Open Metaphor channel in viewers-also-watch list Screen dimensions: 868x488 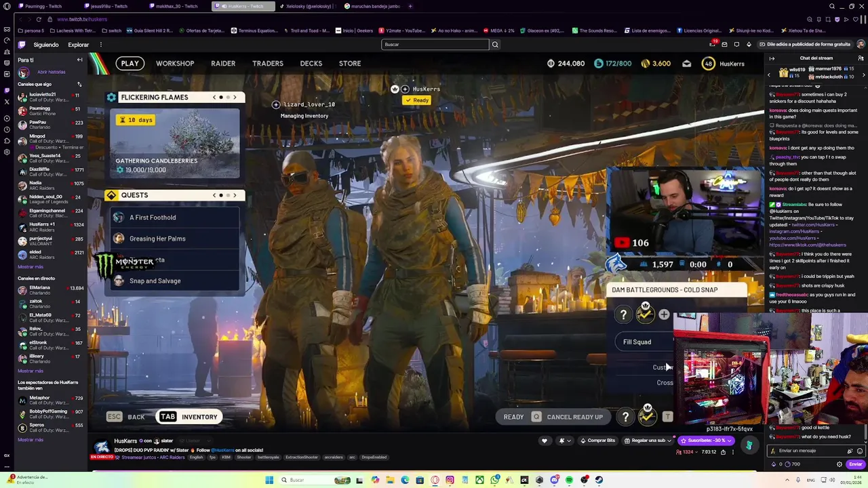click(x=51, y=401)
